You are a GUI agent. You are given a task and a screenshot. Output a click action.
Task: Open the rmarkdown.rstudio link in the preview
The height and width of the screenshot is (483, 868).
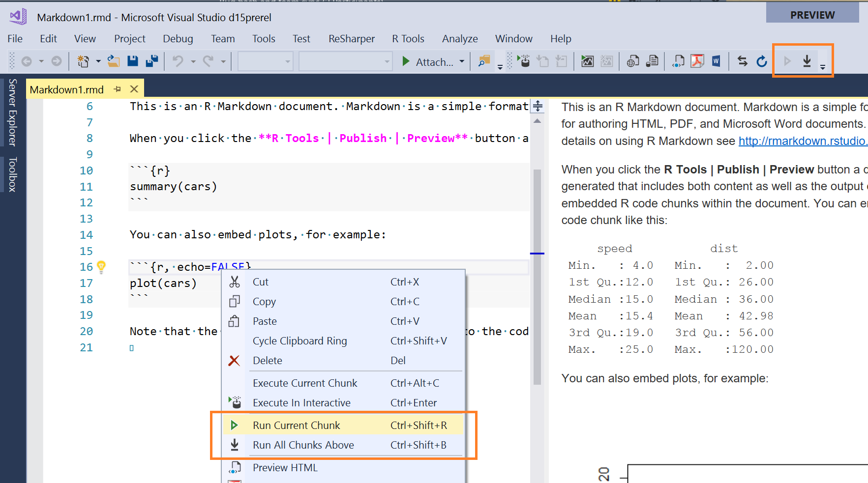(x=803, y=141)
